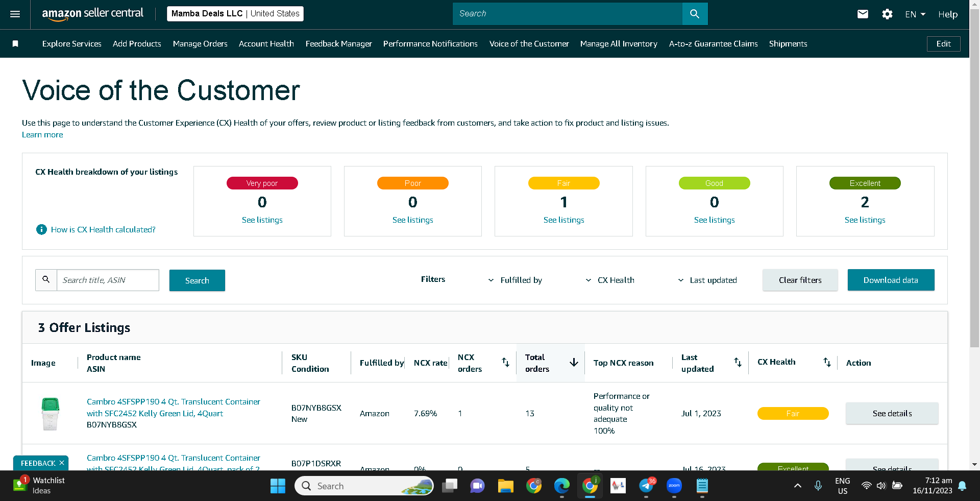Open the volume control in the tray
Viewport: 980px width, 501px height.
tap(881, 486)
